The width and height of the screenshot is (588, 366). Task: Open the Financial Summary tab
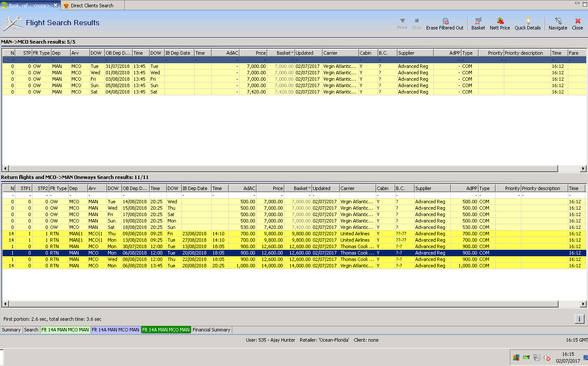pos(211,330)
